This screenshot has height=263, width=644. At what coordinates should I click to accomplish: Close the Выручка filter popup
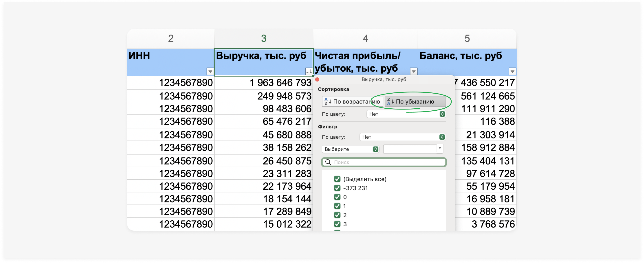(x=317, y=79)
